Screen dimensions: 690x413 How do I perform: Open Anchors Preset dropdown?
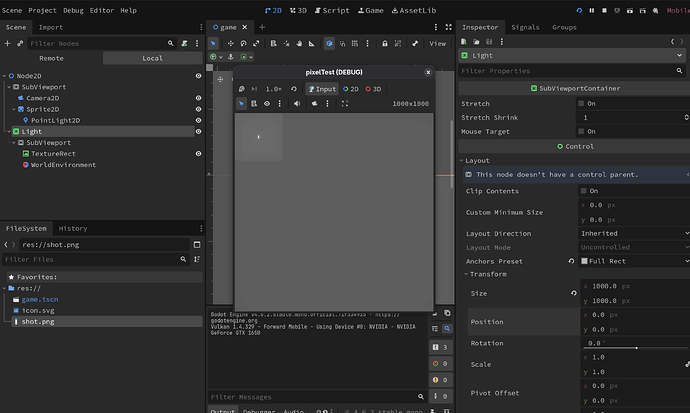click(634, 261)
